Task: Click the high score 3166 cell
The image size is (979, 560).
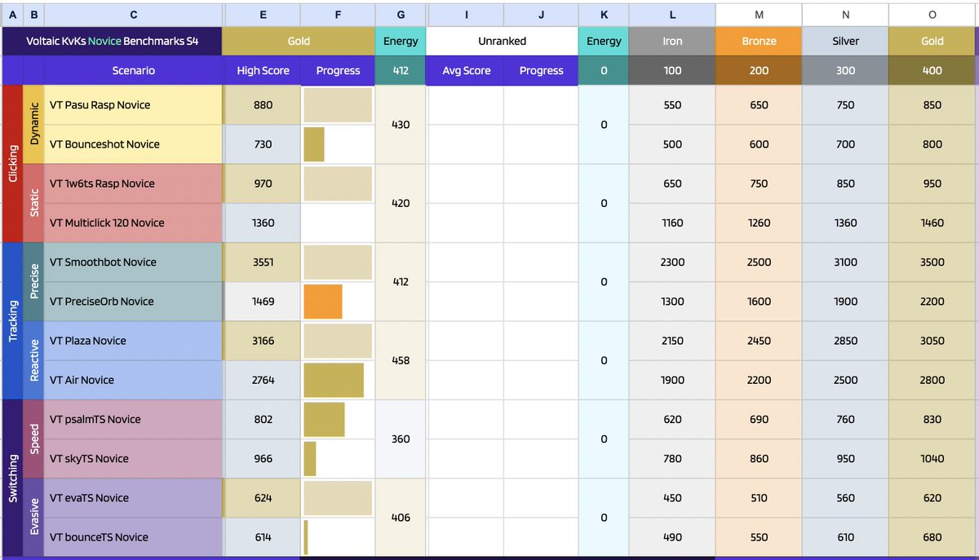Action: tap(263, 341)
